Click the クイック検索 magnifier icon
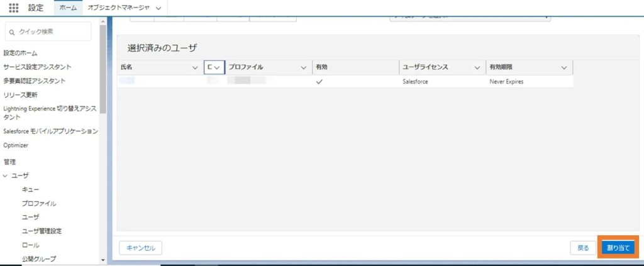Image resolution: width=644 pixels, height=266 pixels. click(x=12, y=32)
